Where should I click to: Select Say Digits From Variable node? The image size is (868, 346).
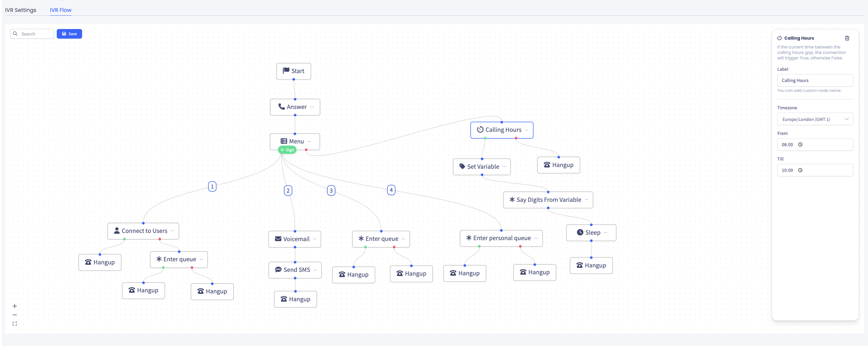click(x=548, y=200)
